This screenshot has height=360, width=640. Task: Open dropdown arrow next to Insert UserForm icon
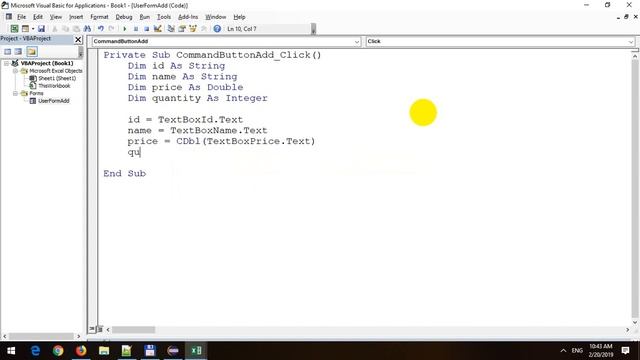click(x=33, y=29)
